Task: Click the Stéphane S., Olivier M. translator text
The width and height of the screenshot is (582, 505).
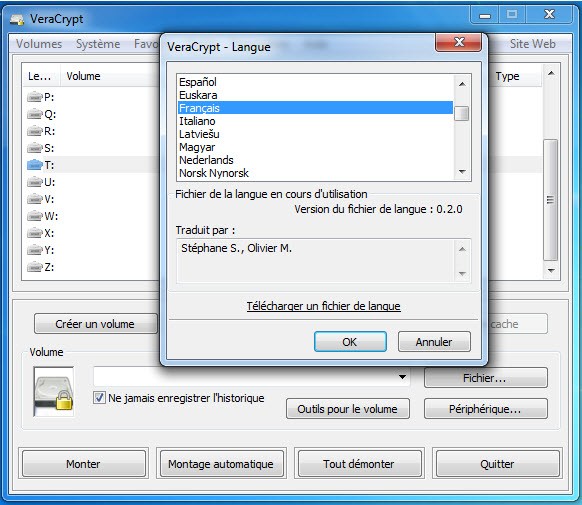Action: point(236,248)
